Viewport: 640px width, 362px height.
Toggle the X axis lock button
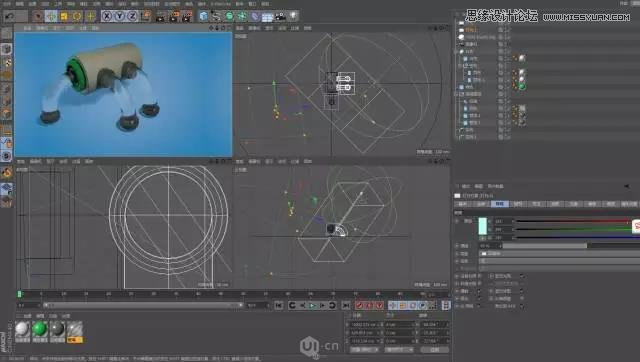tap(107, 16)
